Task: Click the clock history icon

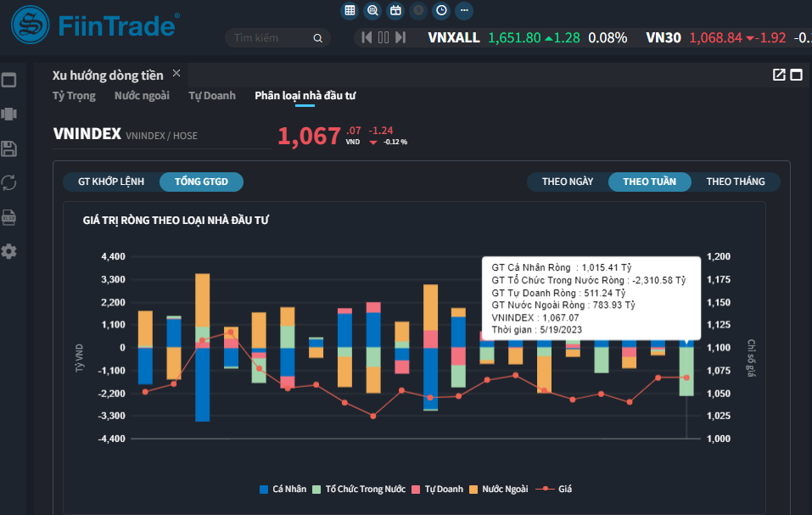Action: coord(441,11)
